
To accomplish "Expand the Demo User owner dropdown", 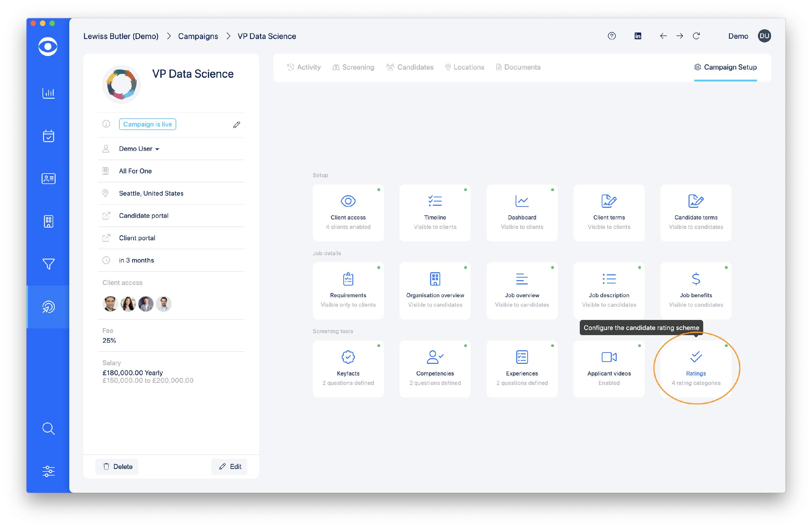I will click(x=139, y=148).
